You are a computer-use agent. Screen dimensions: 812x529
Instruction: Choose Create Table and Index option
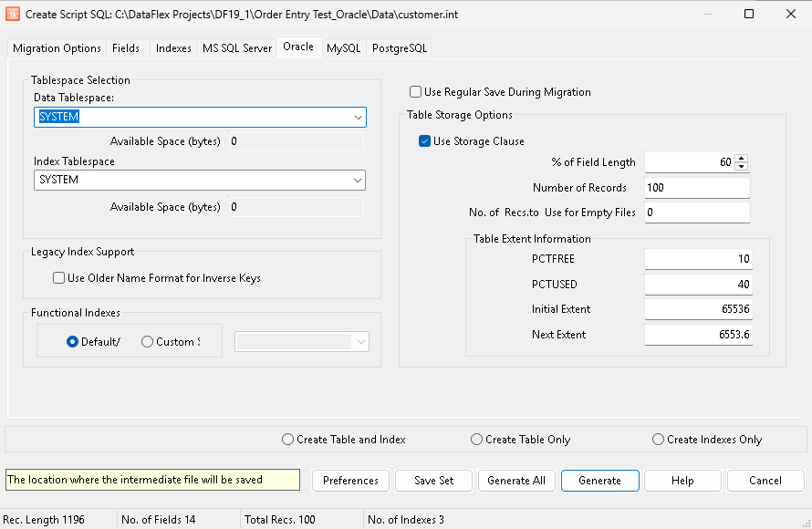click(x=287, y=440)
